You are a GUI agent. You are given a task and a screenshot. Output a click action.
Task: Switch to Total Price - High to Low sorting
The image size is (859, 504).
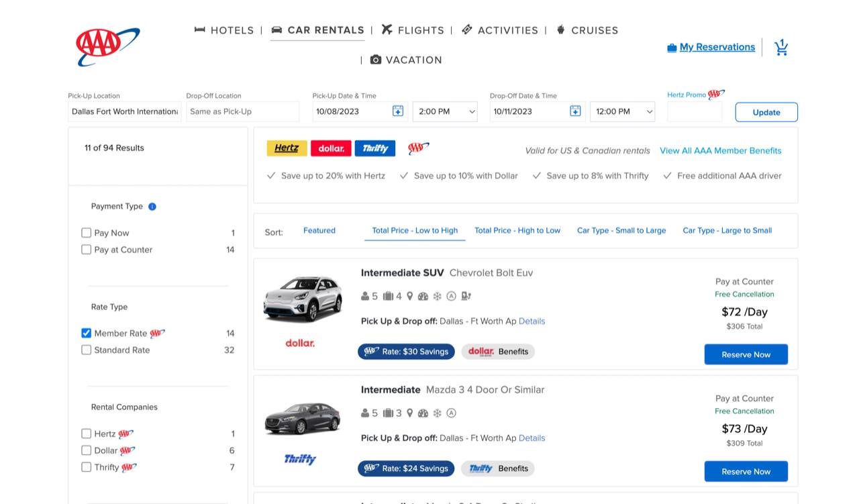click(517, 230)
